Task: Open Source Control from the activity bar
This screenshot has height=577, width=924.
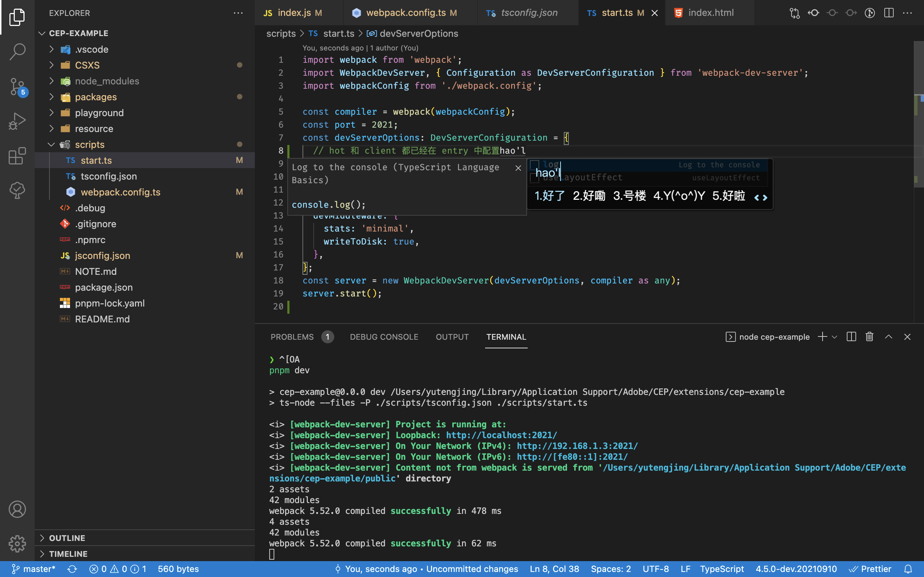Action: [x=17, y=87]
